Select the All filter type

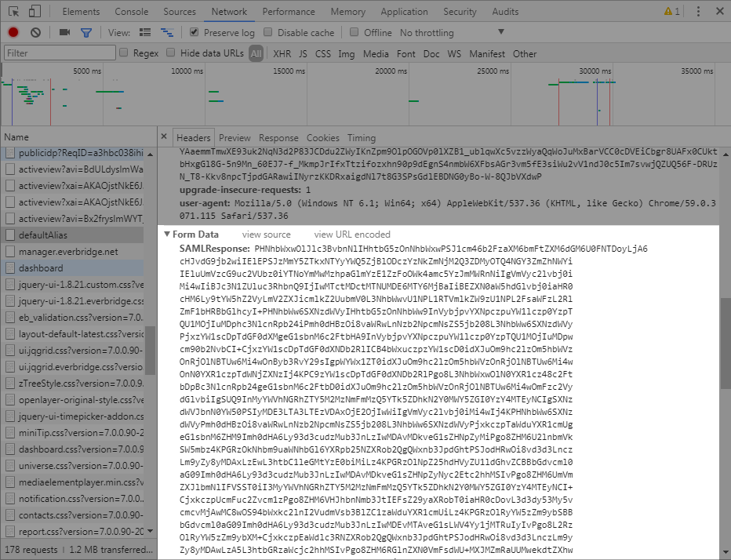pos(256,53)
